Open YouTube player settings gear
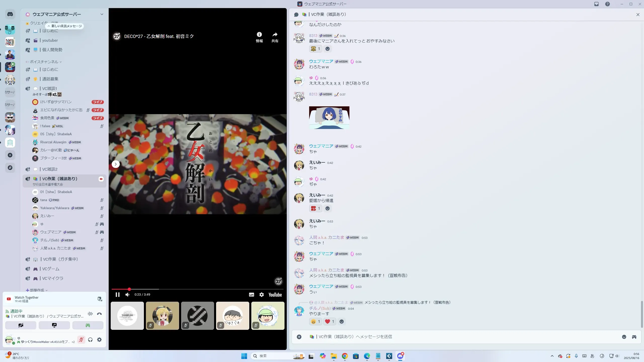This screenshot has height=362, width=644. click(262, 295)
